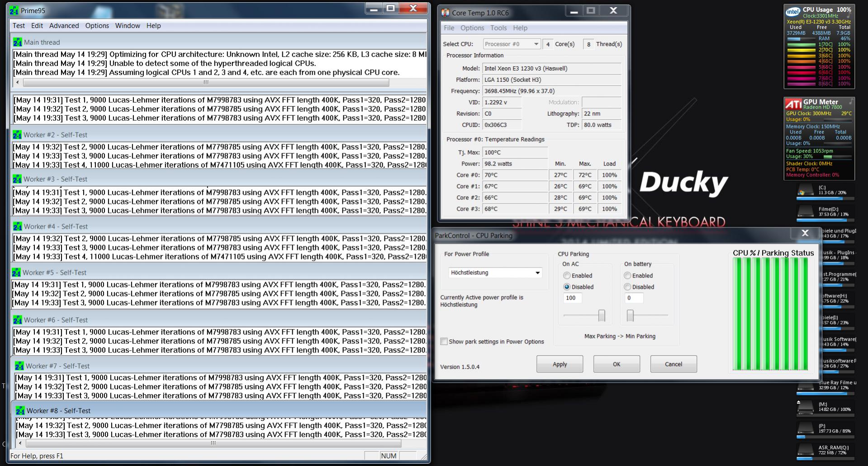The height and width of the screenshot is (466, 868).
Task: Click Version 1.5.0.4 text in ParkControl
Action: click(x=460, y=367)
